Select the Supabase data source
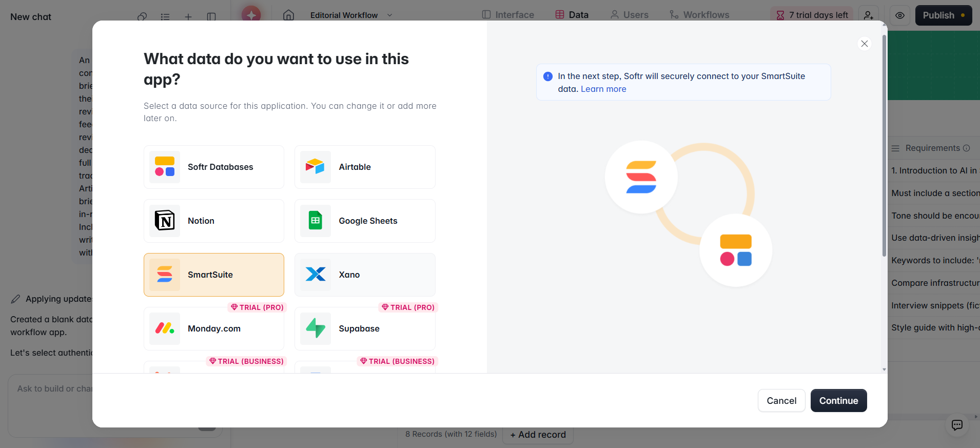Viewport: 980px width, 448px height. (365, 328)
